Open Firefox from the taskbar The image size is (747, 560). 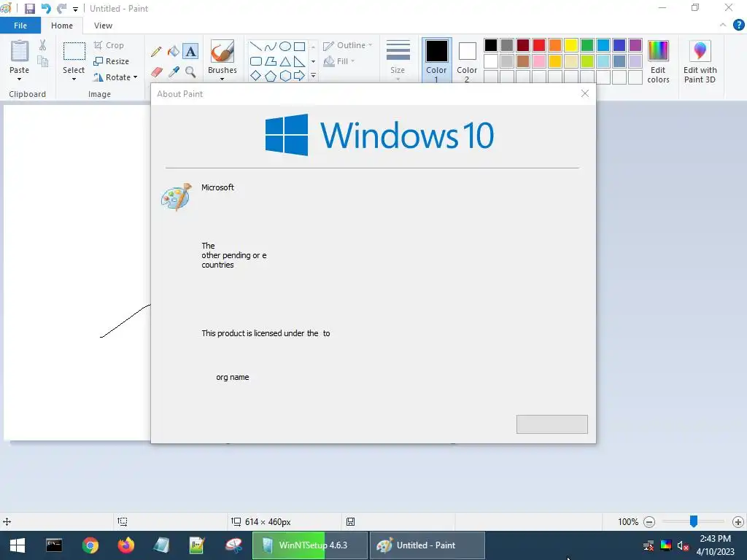(125, 545)
